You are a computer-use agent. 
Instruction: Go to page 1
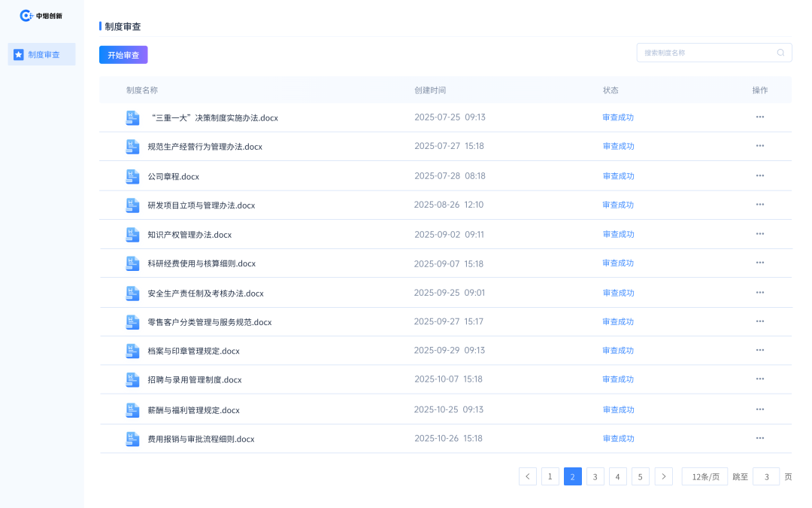pos(550,476)
